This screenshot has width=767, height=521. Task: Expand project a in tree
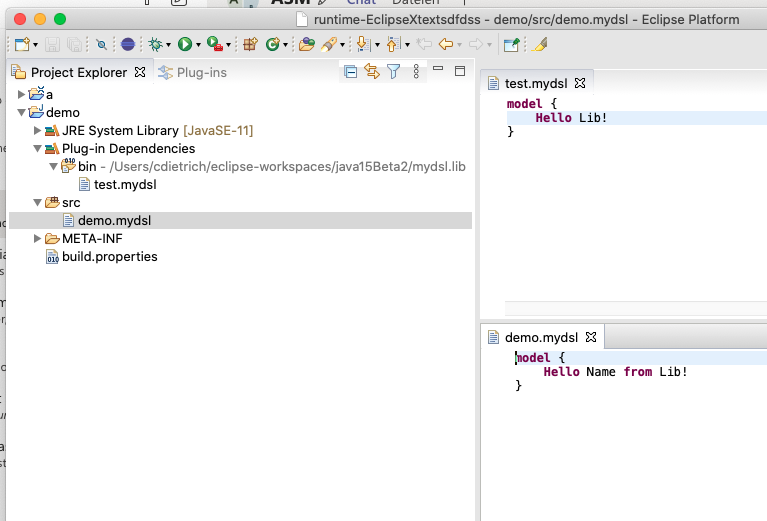(21, 94)
